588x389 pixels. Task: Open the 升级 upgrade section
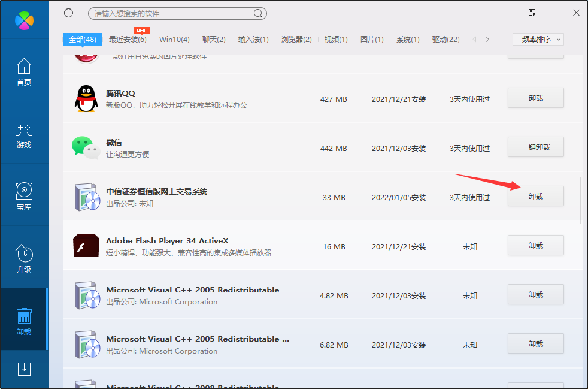point(24,259)
